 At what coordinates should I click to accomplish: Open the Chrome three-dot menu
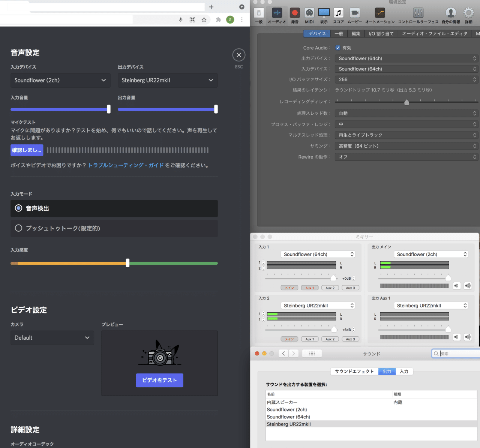pyautogui.click(x=242, y=20)
